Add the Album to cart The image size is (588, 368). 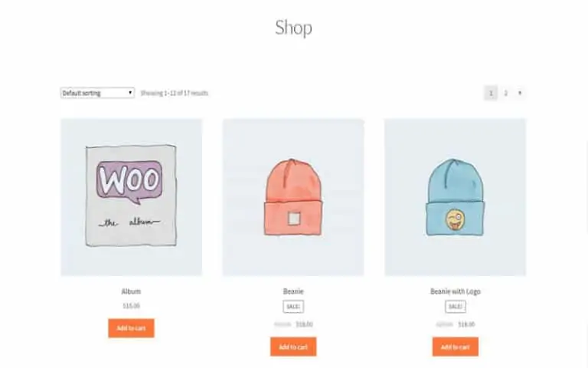point(131,328)
